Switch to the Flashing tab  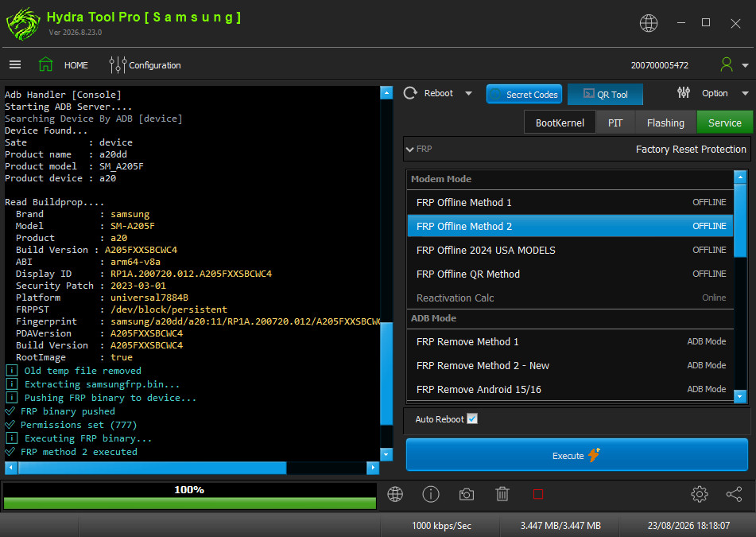pyautogui.click(x=665, y=123)
